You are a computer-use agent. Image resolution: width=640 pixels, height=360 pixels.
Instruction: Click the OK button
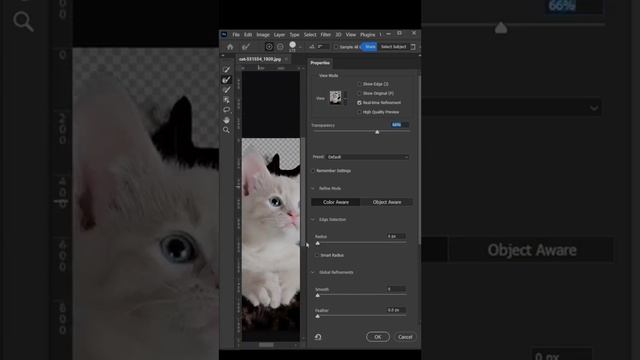378,337
